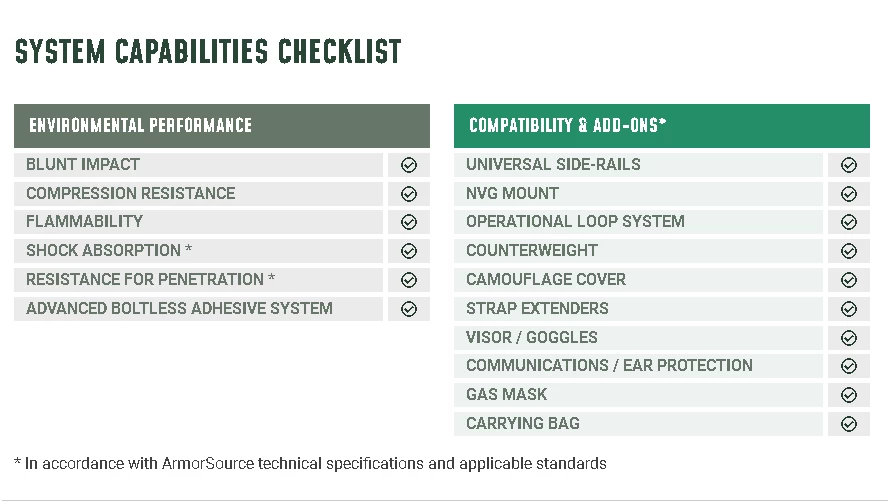Click the Gas Mask row label

(507, 394)
